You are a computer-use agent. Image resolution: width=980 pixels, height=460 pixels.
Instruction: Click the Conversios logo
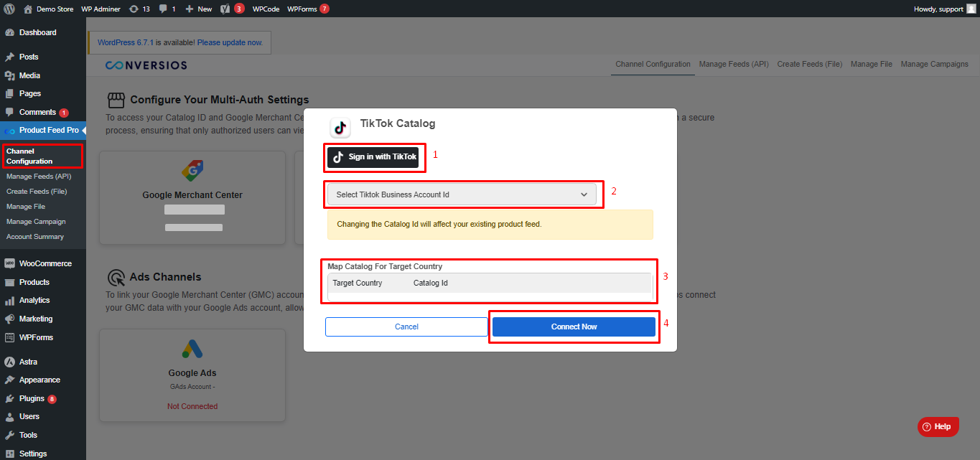click(x=146, y=65)
